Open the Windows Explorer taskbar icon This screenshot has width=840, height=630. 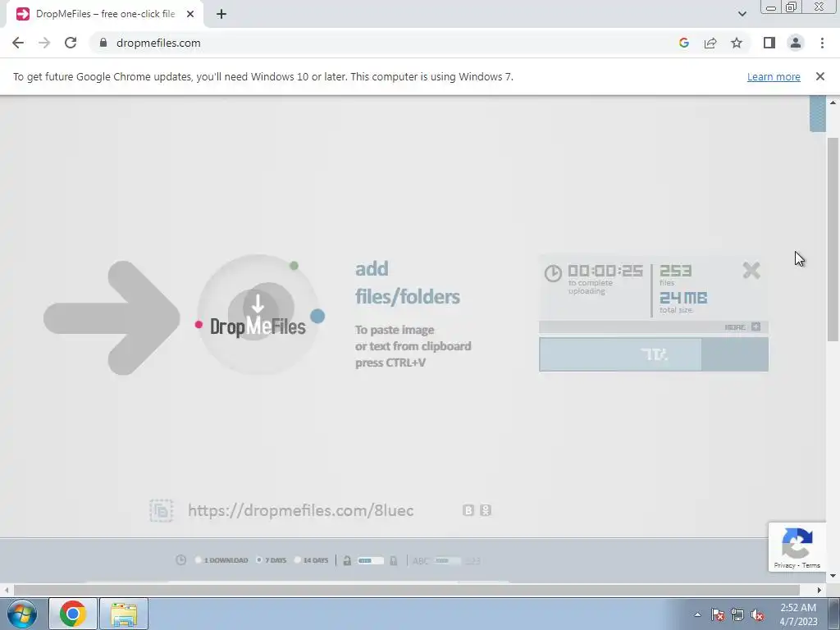pos(124,614)
